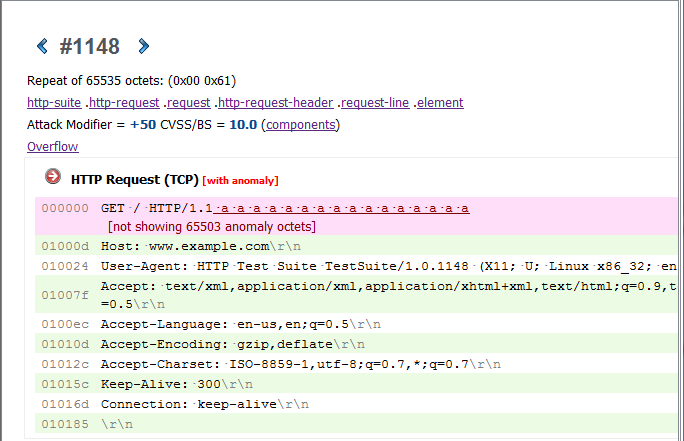
Task: Click offset 01007f
Action: (x=65, y=295)
